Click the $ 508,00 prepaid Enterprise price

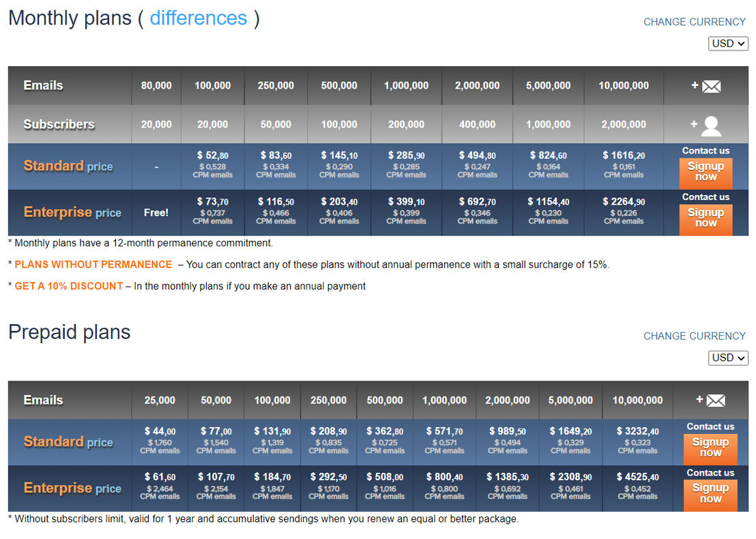pos(385,477)
